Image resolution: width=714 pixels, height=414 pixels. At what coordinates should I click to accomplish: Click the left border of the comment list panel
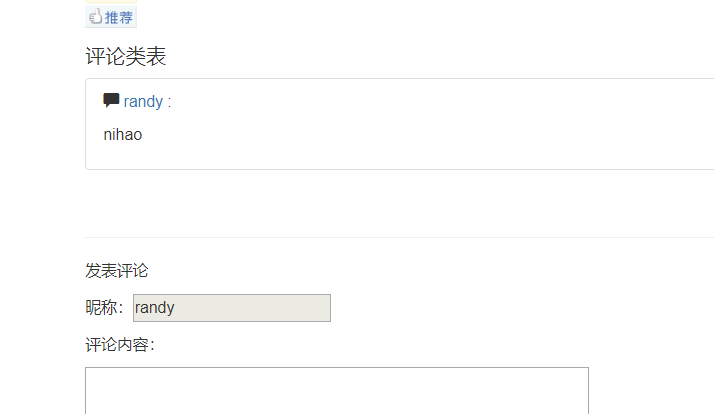coord(86,125)
